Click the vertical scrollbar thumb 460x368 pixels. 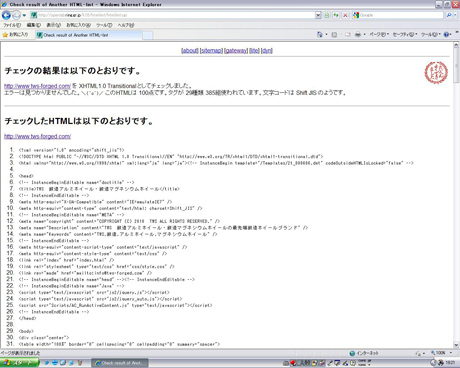click(x=456, y=66)
